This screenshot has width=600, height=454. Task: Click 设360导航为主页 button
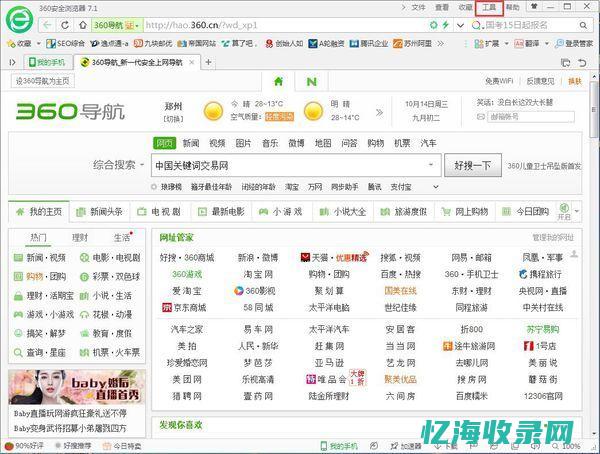coord(42,81)
